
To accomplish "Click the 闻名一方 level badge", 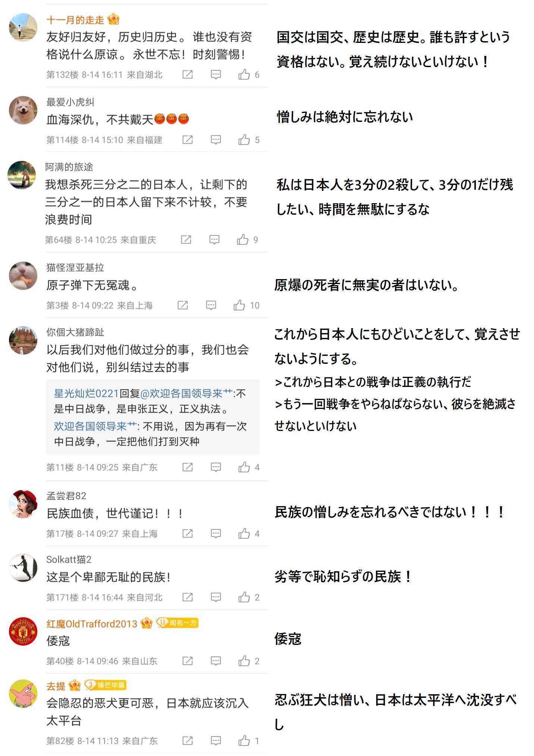I will pos(177,623).
